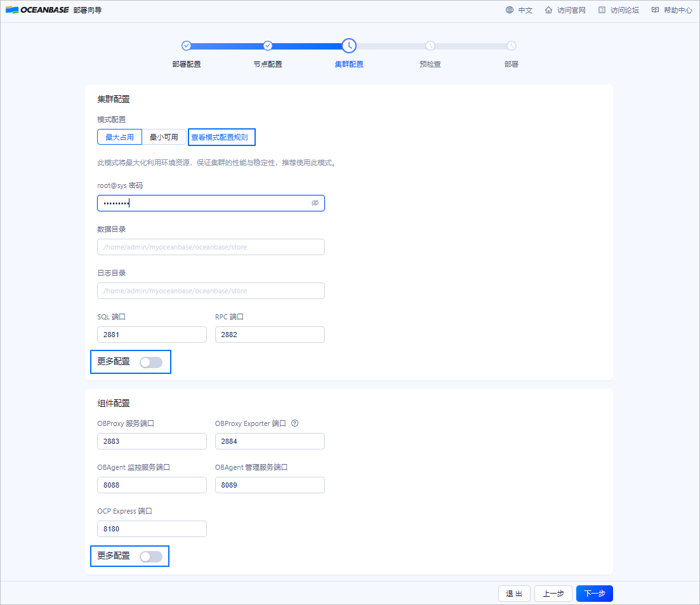Click the home icon for official website
The width and height of the screenshot is (700, 605).
coord(548,10)
